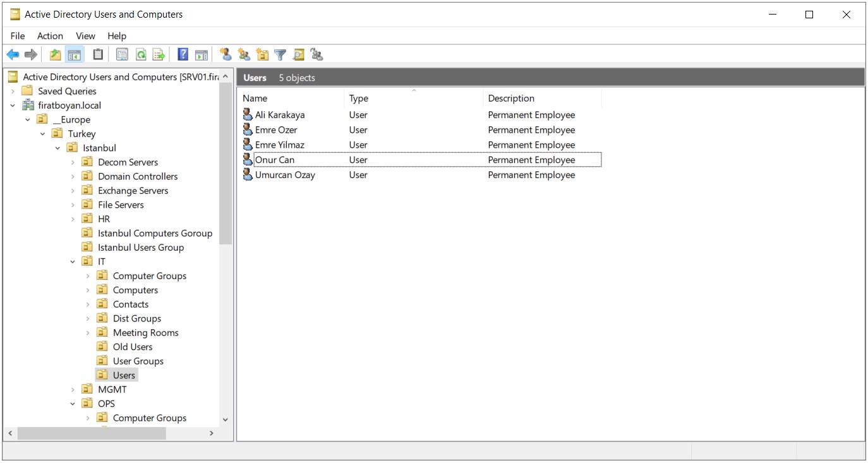Image resolution: width=868 pixels, height=463 pixels.
Task: Click the Saved Queries folder icon
Action: tap(27, 91)
